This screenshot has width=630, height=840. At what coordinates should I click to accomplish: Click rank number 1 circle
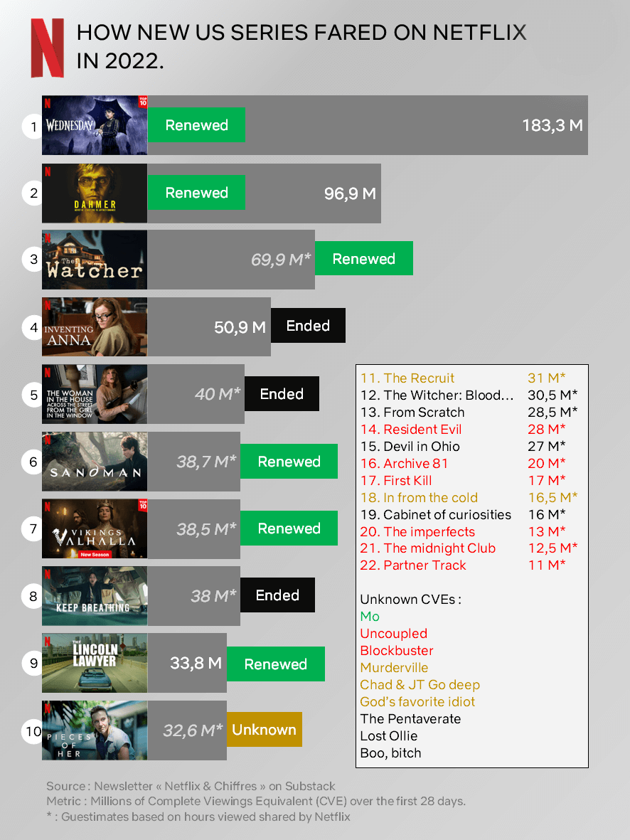point(33,127)
